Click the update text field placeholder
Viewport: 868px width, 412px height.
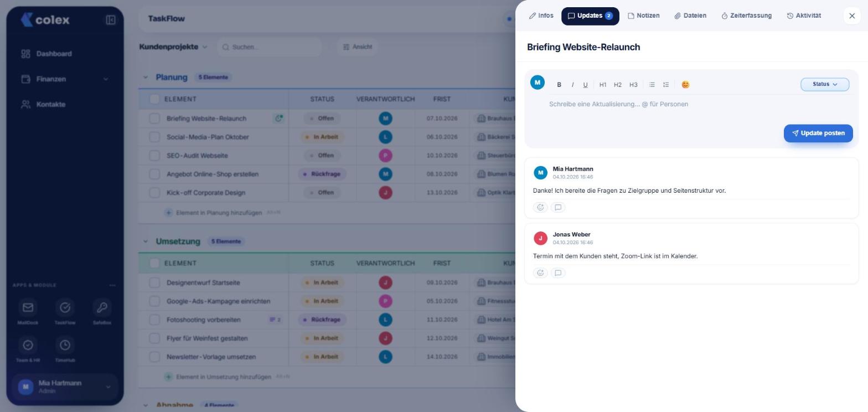(x=618, y=104)
